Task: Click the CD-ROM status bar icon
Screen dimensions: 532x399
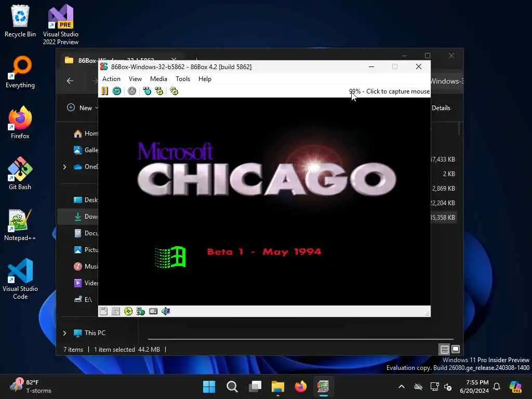Action: point(128,311)
